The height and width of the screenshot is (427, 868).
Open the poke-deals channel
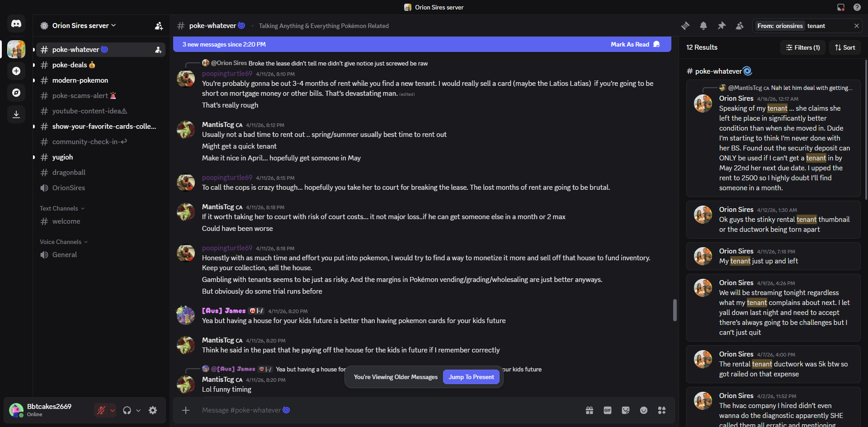pos(100,65)
